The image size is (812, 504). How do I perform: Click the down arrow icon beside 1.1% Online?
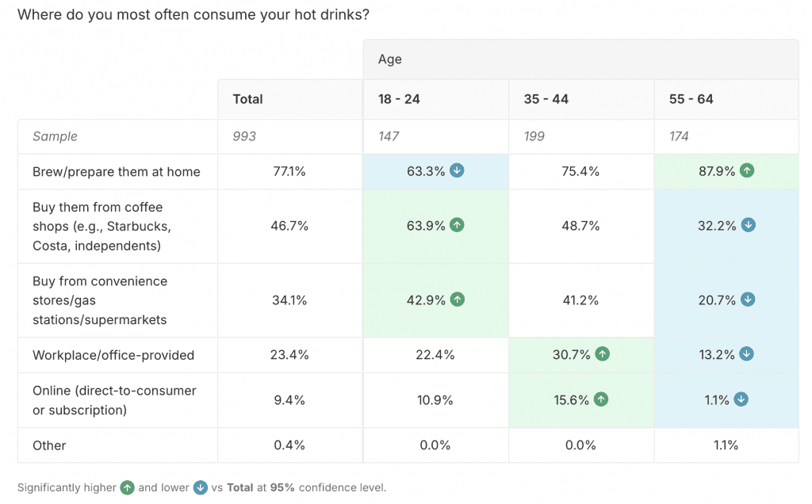coord(741,399)
